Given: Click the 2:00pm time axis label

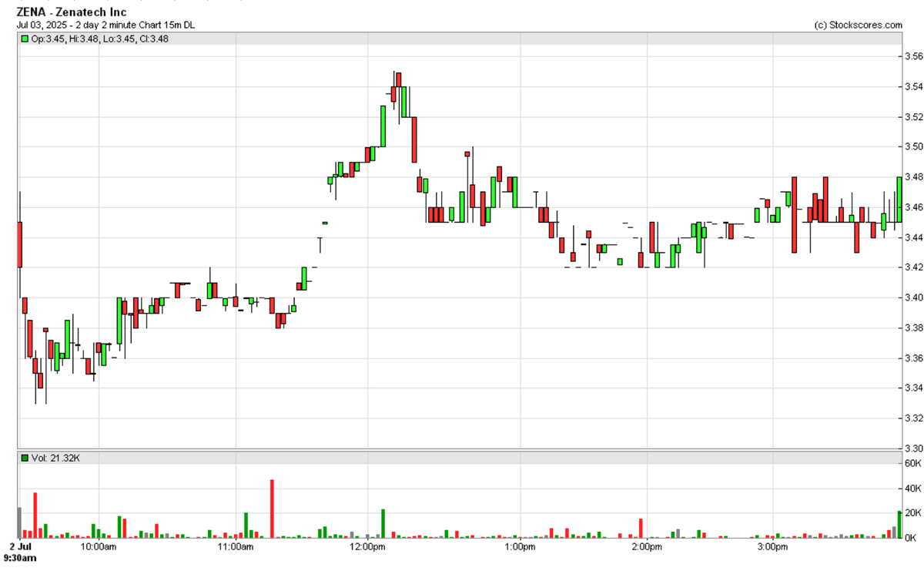Looking at the screenshot, I should 647,546.
